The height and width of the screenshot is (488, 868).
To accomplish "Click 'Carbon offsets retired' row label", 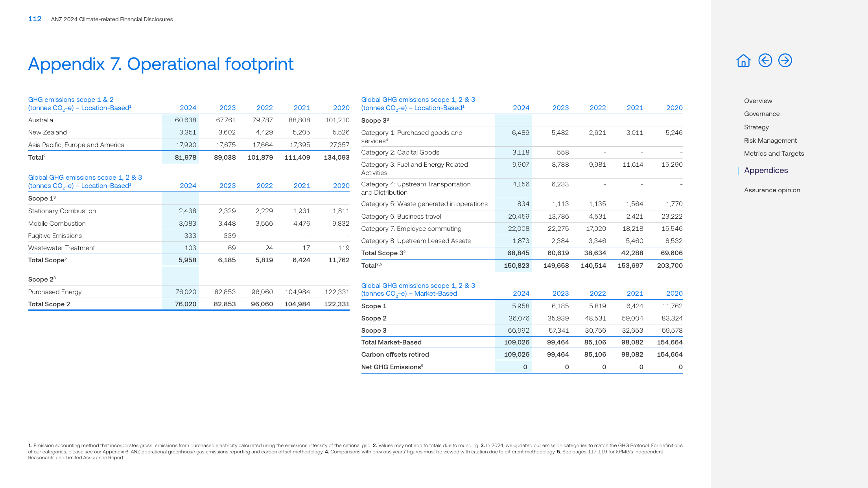I will pos(395,354).
